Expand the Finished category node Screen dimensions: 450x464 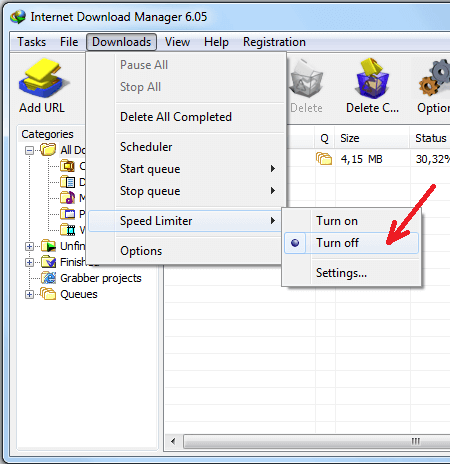point(29,262)
